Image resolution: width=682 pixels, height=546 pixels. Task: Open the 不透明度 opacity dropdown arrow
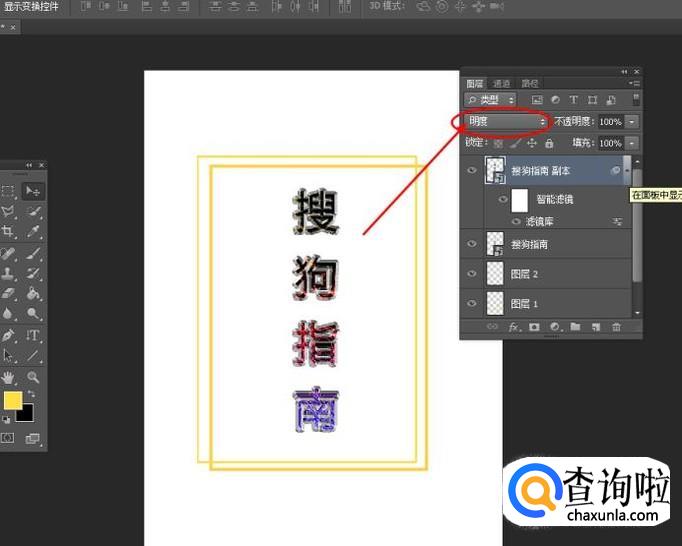point(632,121)
